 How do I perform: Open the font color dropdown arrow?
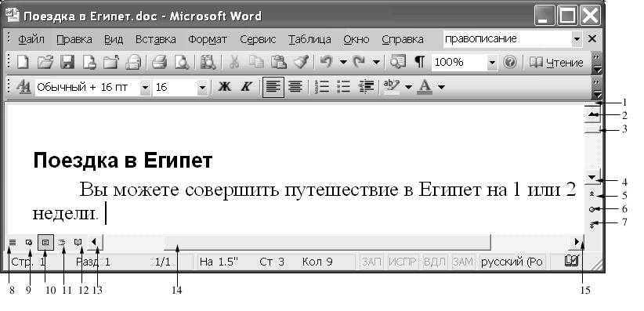[442, 87]
